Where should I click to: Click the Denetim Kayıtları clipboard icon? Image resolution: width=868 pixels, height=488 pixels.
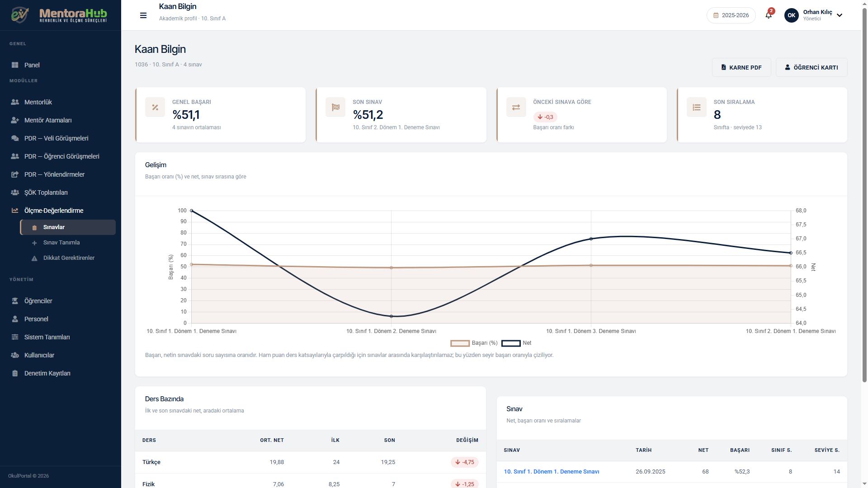(x=15, y=373)
